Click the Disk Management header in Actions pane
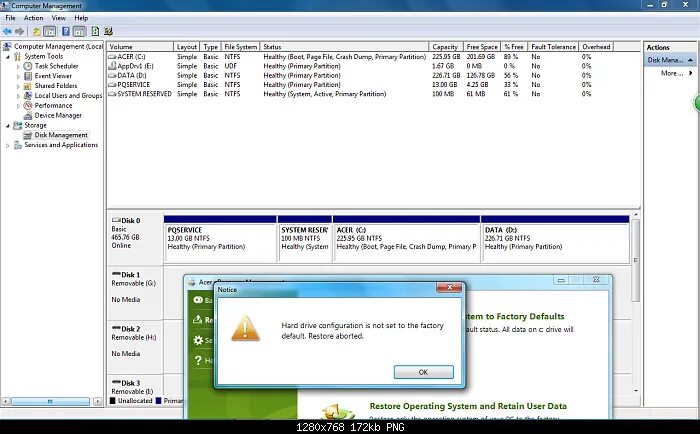700x434 pixels. point(670,60)
